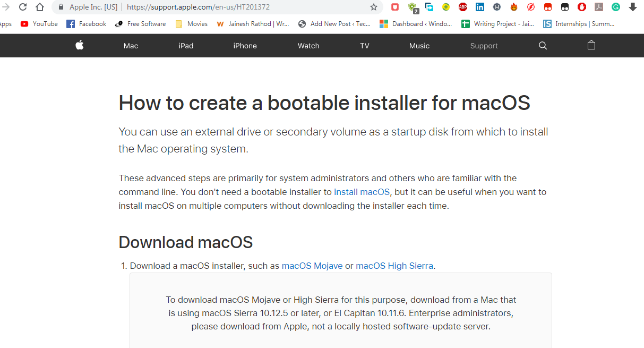644x348 pixels.
Task: Open the Jainesh Rathod bookmark
Action: pyautogui.click(x=253, y=24)
